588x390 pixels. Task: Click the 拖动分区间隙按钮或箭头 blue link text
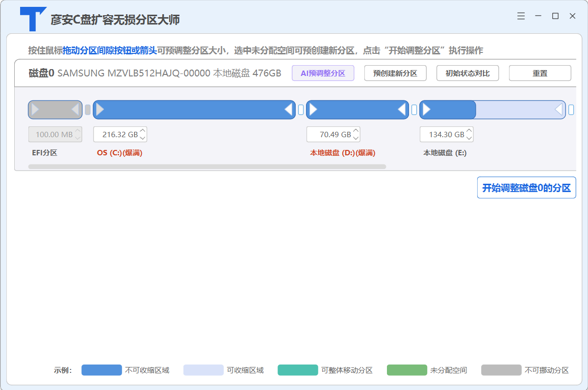[109, 50]
